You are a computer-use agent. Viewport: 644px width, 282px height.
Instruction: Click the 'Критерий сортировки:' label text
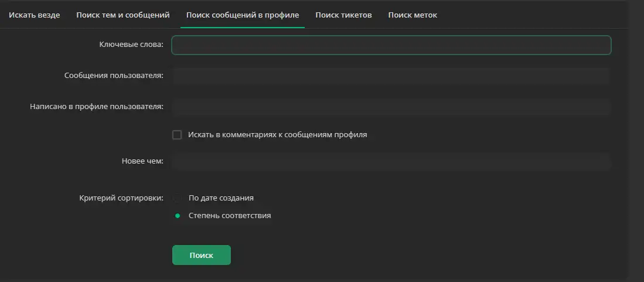(x=121, y=198)
